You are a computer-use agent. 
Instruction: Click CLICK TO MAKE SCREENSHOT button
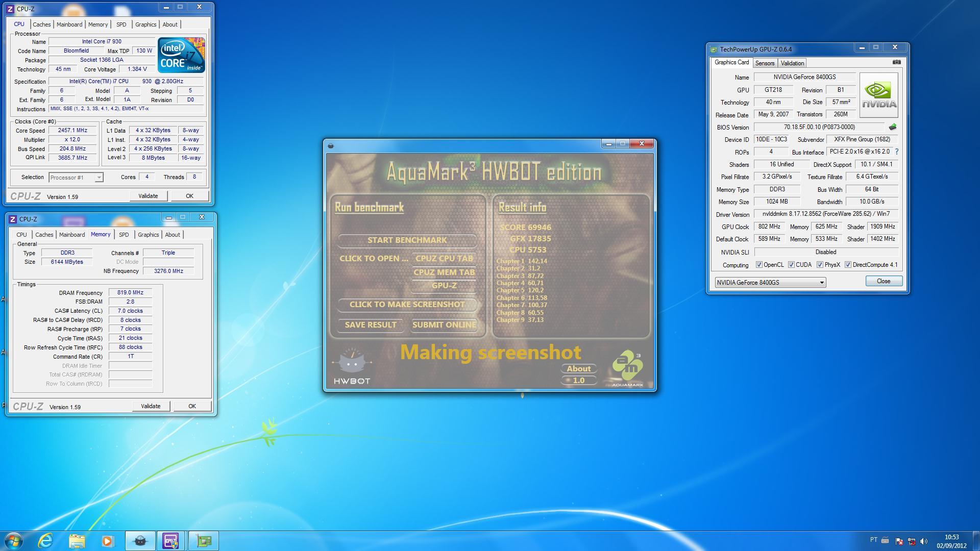pos(407,304)
